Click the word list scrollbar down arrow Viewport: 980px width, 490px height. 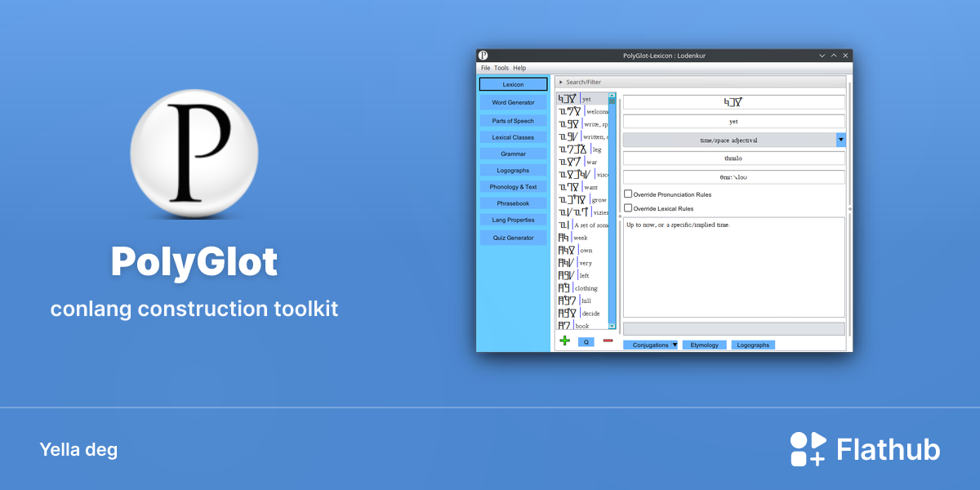tap(612, 326)
